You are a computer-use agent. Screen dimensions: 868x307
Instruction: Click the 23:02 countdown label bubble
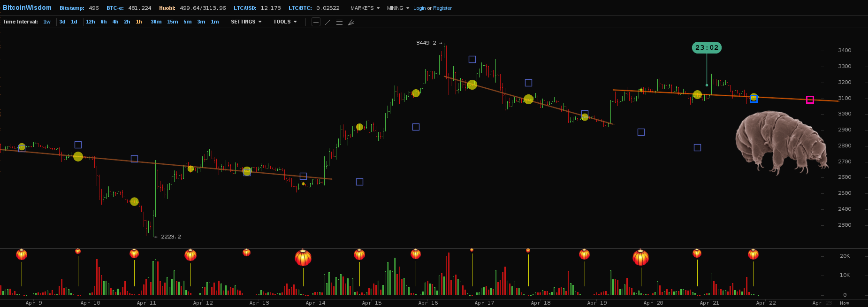707,47
